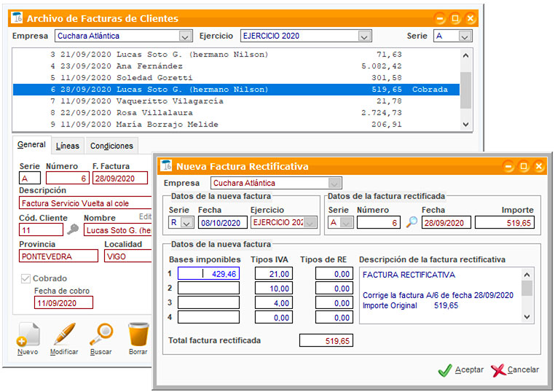Open the Serie A dropdown at top right

[x=465, y=36]
